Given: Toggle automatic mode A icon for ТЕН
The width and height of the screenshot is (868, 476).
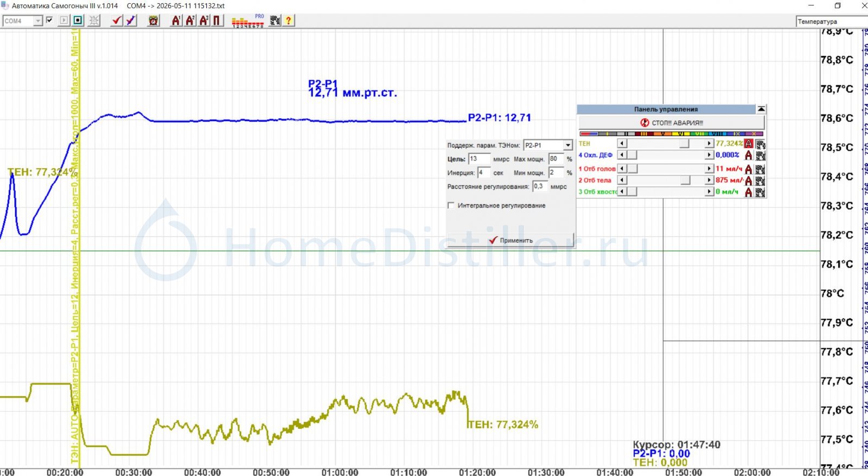Looking at the screenshot, I should click(749, 144).
